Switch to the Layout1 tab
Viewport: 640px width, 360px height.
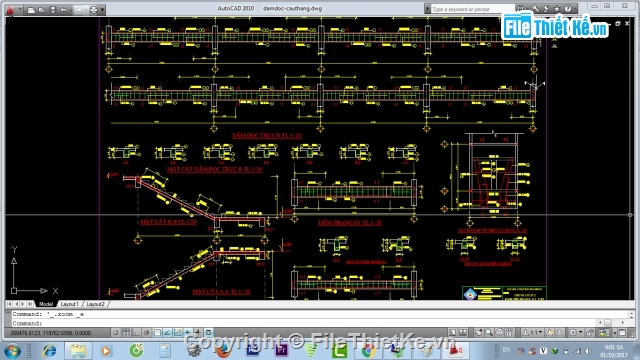(x=69, y=304)
